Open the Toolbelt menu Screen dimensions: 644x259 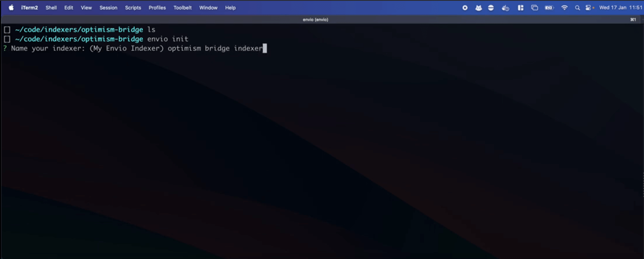click(183, 7)
